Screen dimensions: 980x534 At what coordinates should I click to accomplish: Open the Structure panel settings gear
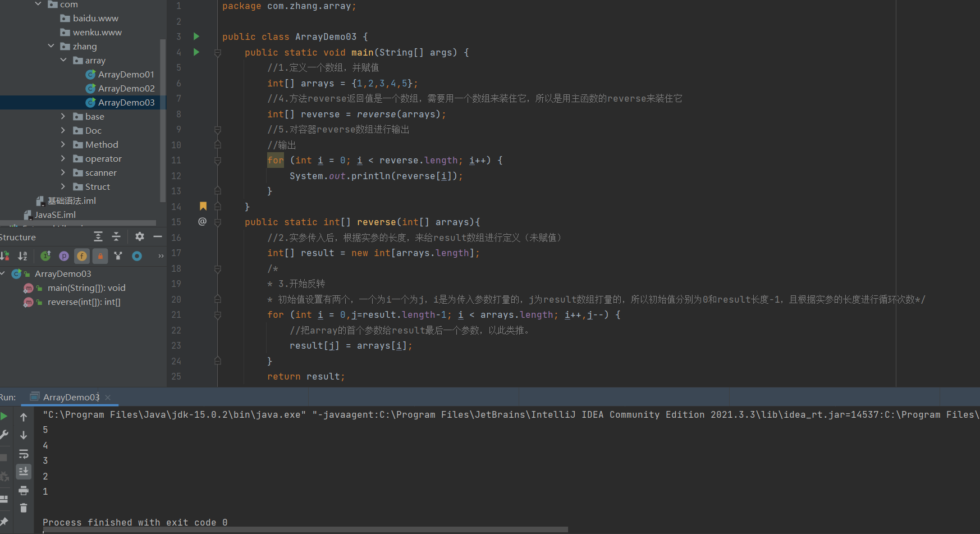140,236
